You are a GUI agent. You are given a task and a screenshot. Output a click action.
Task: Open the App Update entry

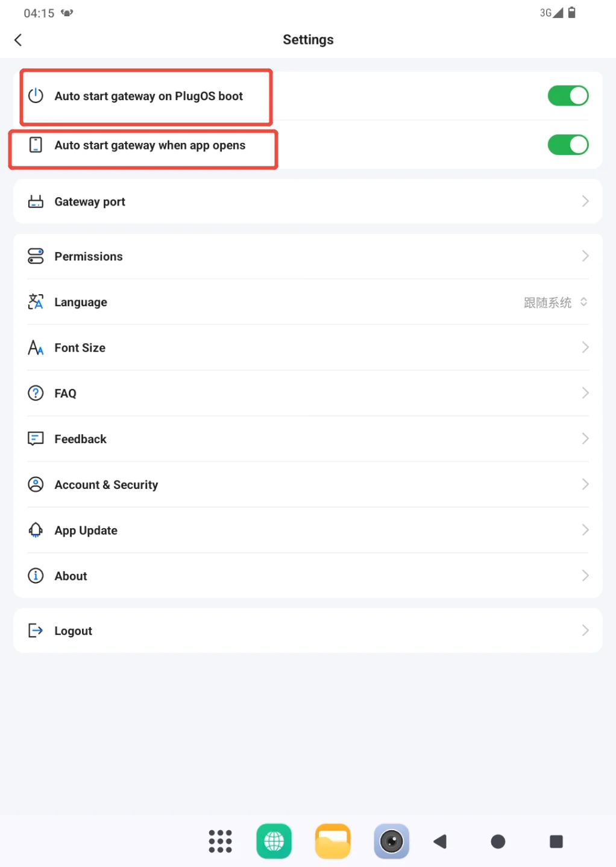click(308, 531)
